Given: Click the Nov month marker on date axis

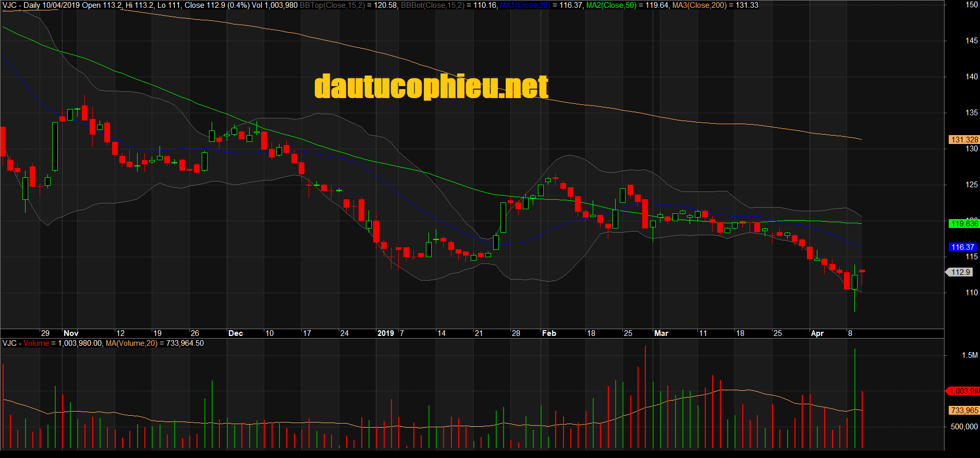Looking at the screenshot, I should 71,333.
